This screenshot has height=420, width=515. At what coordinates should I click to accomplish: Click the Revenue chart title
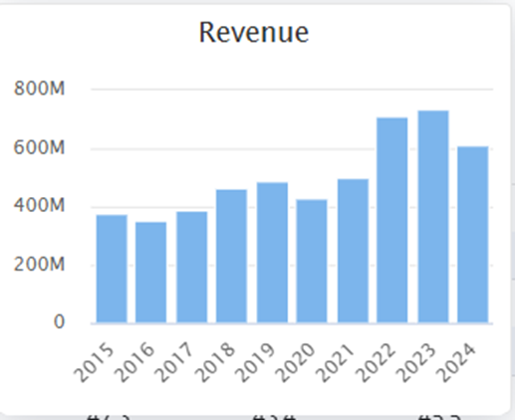(254, 32)
